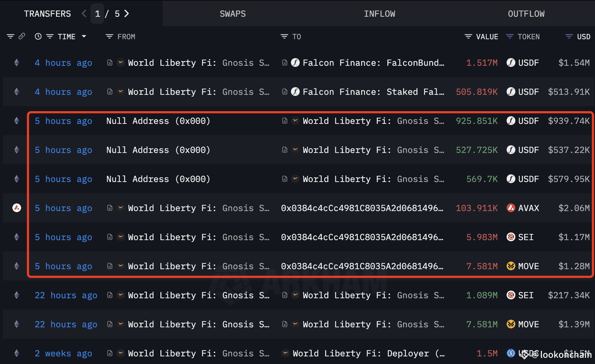This screenshot has height=364, width=595.
Task: Open the '5 hours ago' link in the AVAX row
Action: 63,208
